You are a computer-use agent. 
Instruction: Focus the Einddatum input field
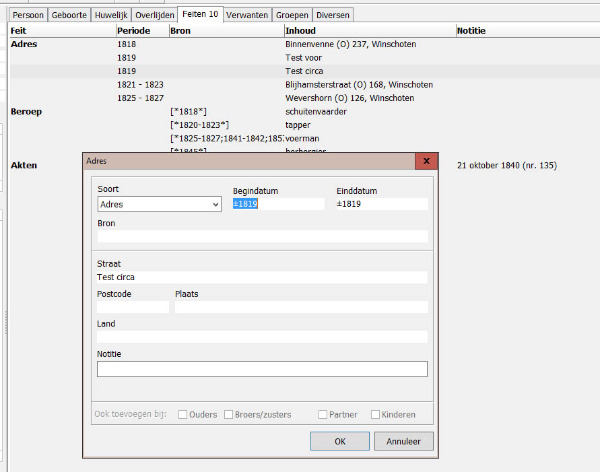381,204
